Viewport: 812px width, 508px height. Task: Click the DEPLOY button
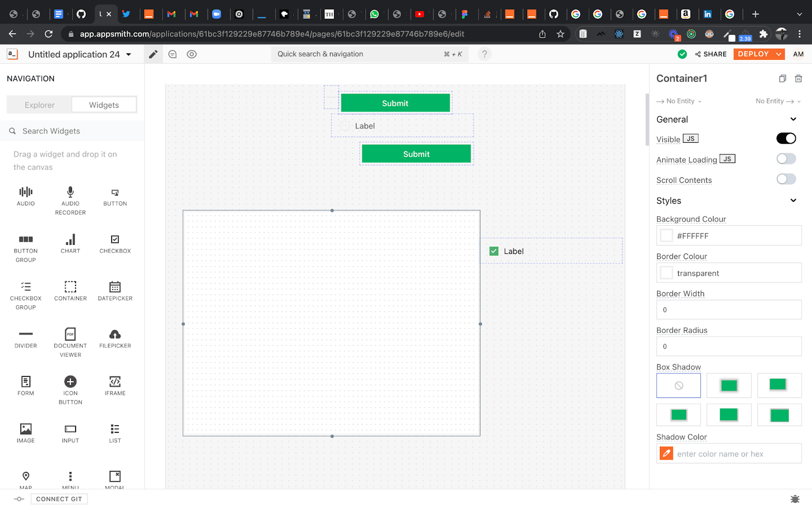753,54
